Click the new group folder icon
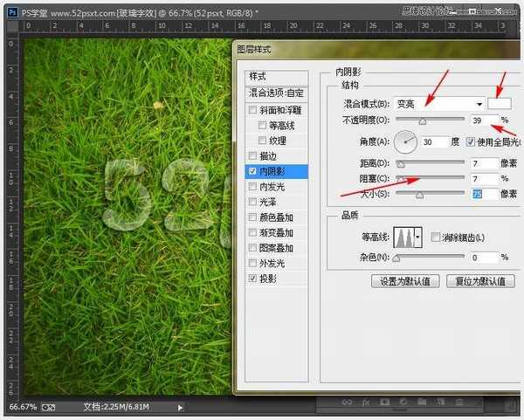 tap(424, 402)
